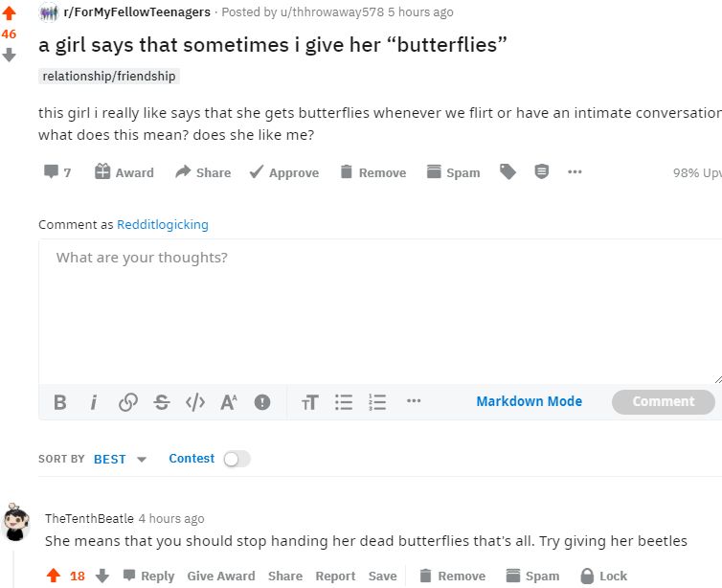
Task: Open the Sort By Best dropdown
Action: (x=119, y=459)
